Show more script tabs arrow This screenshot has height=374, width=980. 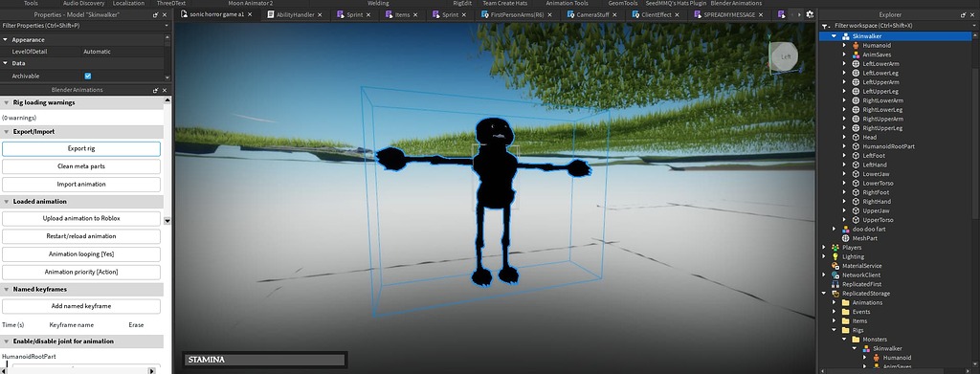[x=799, y=14]
